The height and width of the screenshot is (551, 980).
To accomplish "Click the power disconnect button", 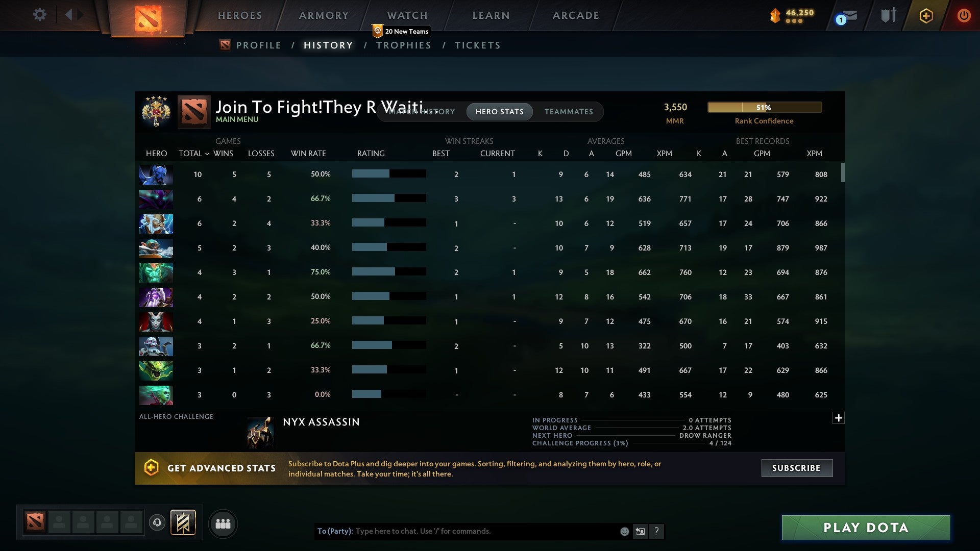I will click(x=964, y=15).
